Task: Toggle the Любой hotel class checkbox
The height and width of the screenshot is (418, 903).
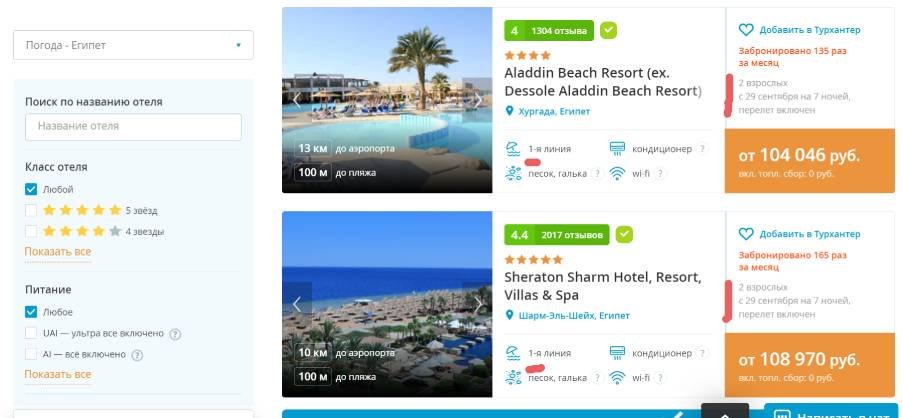Action: pos(31,189)
